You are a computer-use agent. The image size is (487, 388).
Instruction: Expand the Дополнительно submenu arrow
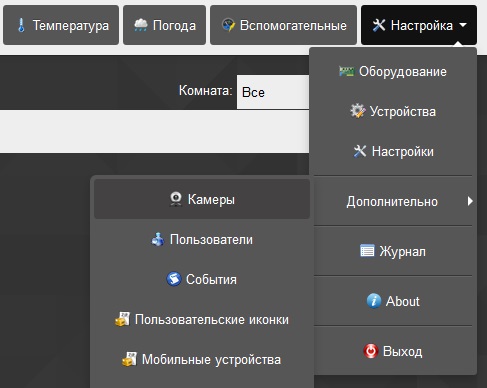pos(470,201)
